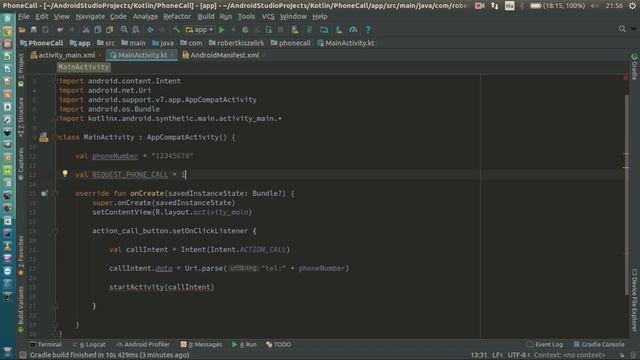Close the MainActivity.kt tab
The image size is (640, 360).
(172, 55)
